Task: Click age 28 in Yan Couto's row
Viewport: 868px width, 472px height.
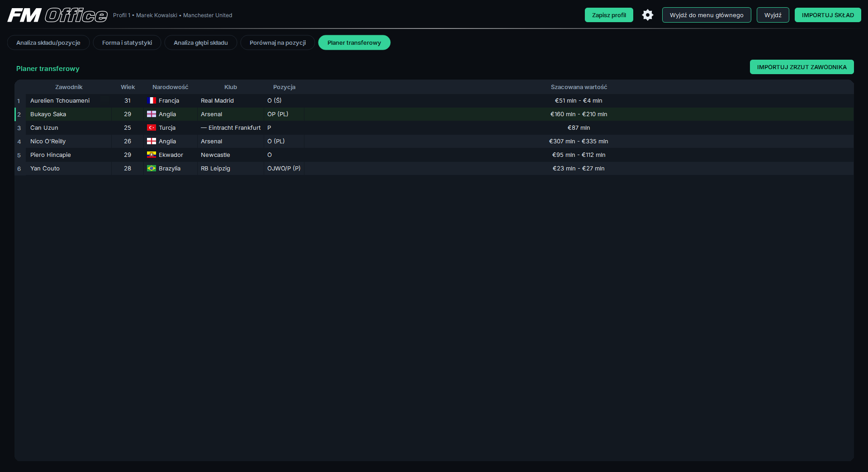Action: [128, 168]
